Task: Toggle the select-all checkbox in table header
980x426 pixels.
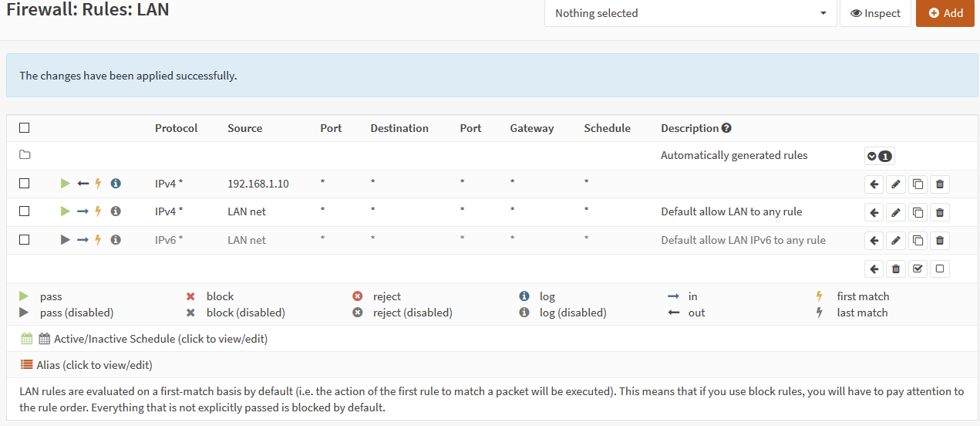Action: (25, 128)
